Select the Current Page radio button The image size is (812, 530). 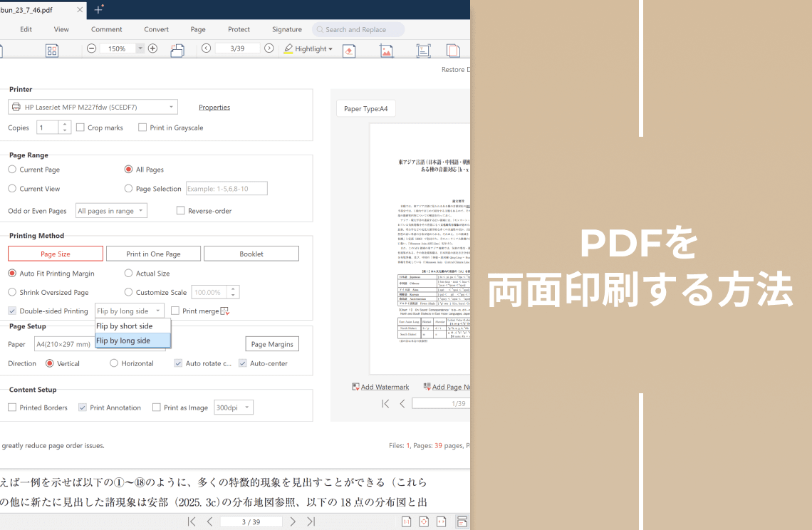13,170
